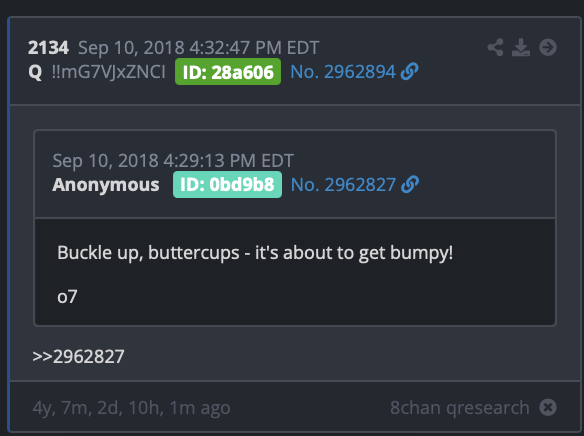Download post 2134 using the download icon
Screen dimensions: 584x436
521,47
